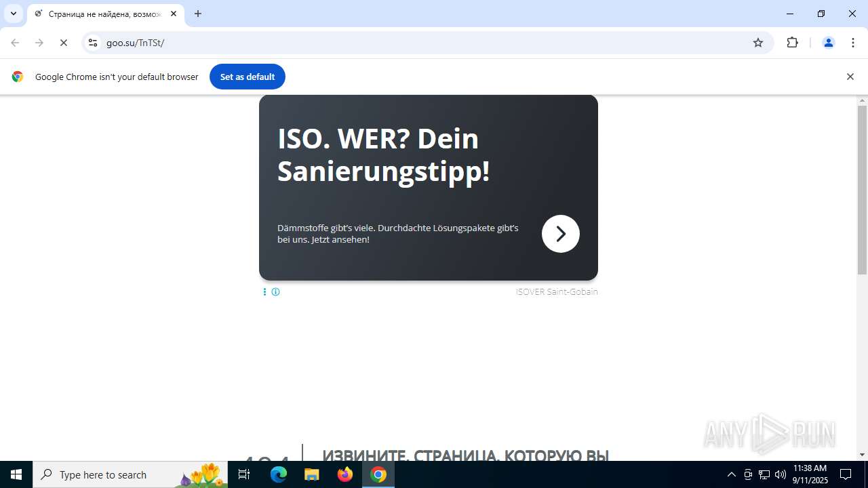Minimize the Chrome window
The width and height of the screenshot is (868, 488).
790,14
